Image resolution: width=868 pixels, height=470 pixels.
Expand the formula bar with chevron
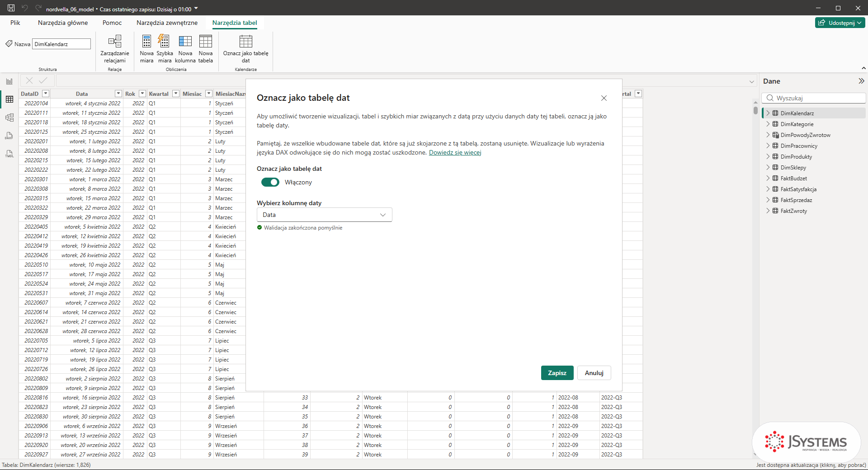(x=752, y=82)
